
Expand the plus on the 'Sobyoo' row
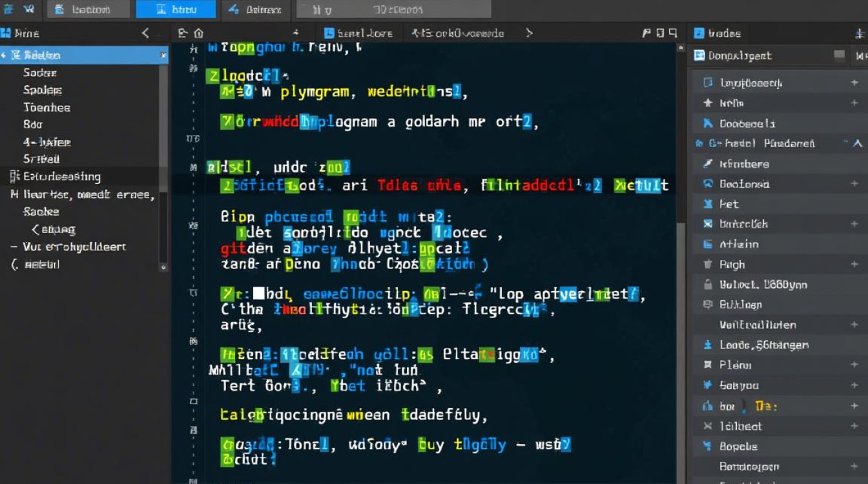click(854, 385)
